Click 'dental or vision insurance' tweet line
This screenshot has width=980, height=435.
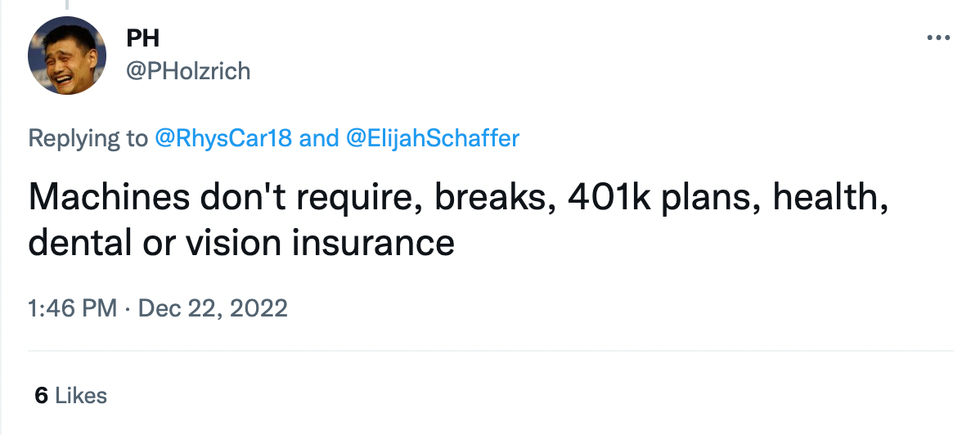click(241, 241)
